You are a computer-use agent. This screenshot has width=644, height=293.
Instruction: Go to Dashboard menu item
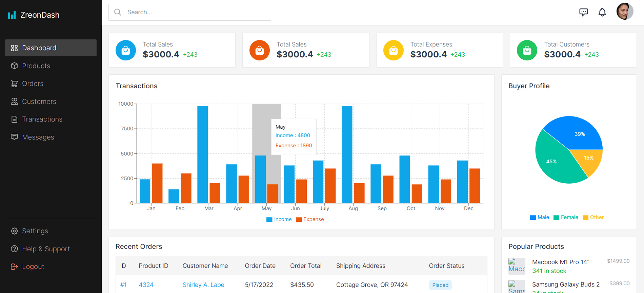(51, 48)
